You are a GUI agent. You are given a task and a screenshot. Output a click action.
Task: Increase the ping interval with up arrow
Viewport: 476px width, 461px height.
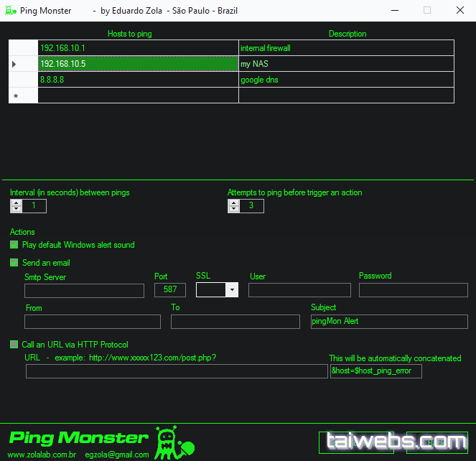click(16, 202)
